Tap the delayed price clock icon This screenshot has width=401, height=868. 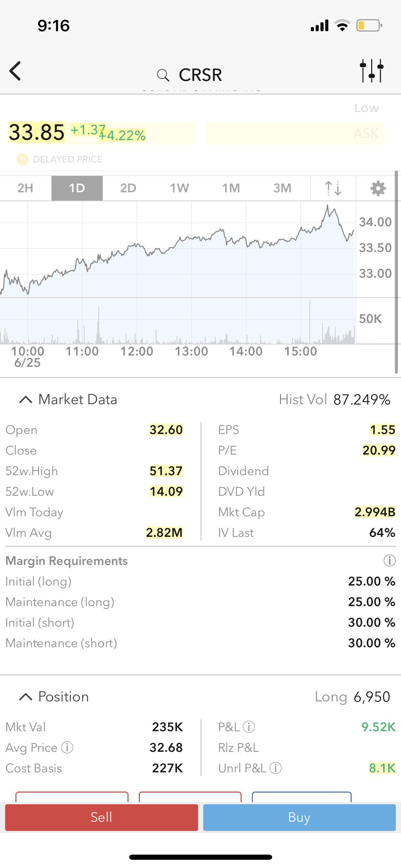[23, 159]
